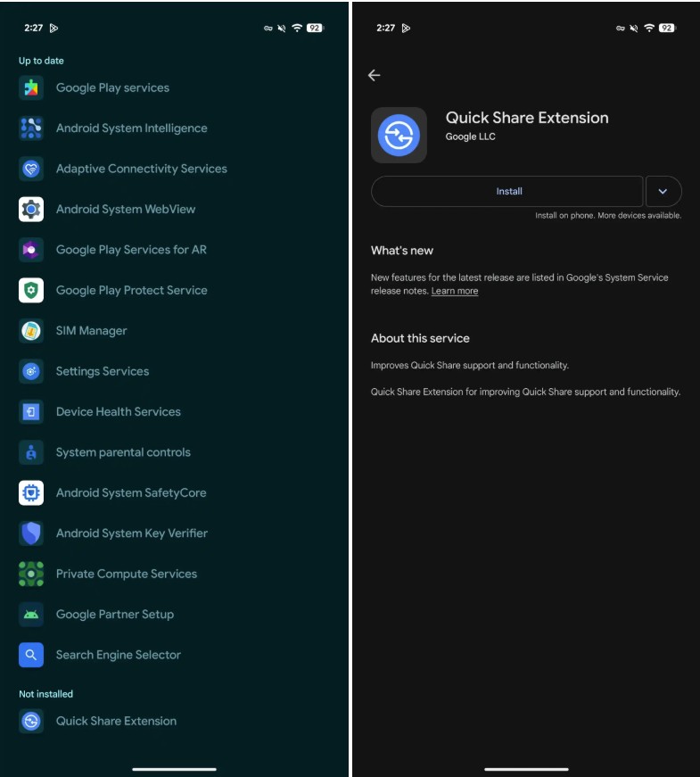Tap the Settings Services icon

pos(31,372)
